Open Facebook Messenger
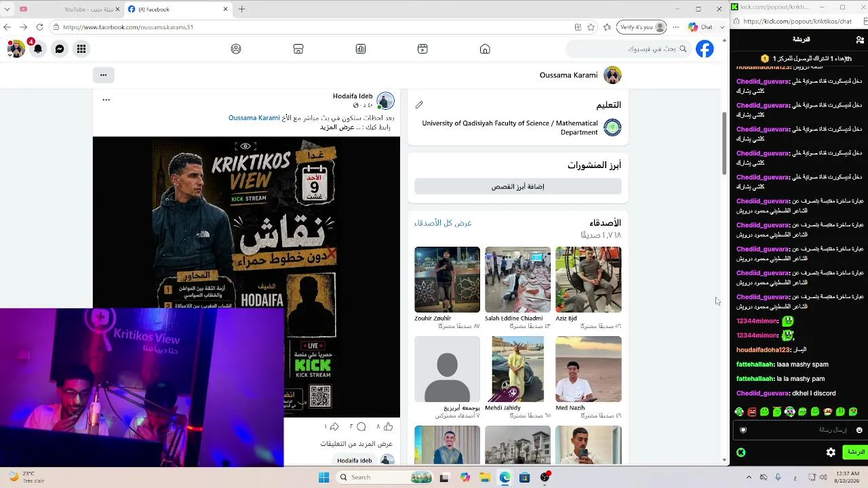The height and width of the screenshot is (488, 868). click(x=60, y=49)
